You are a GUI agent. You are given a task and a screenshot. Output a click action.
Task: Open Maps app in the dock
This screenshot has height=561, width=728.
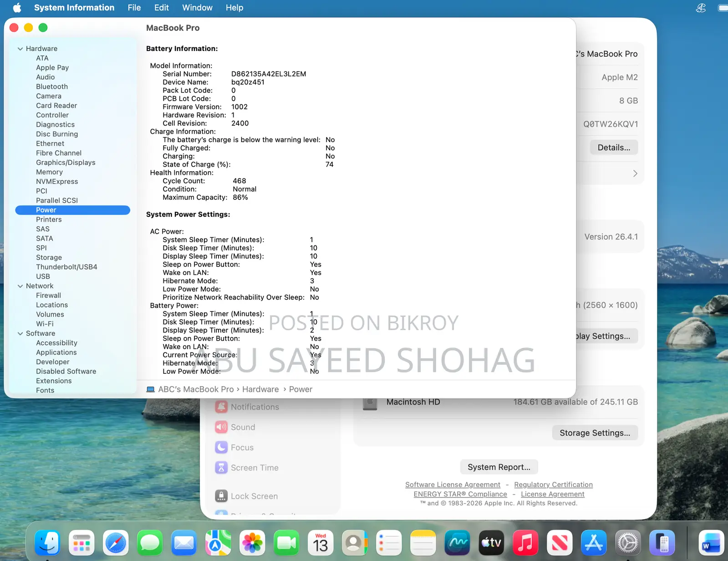point(218,543)
